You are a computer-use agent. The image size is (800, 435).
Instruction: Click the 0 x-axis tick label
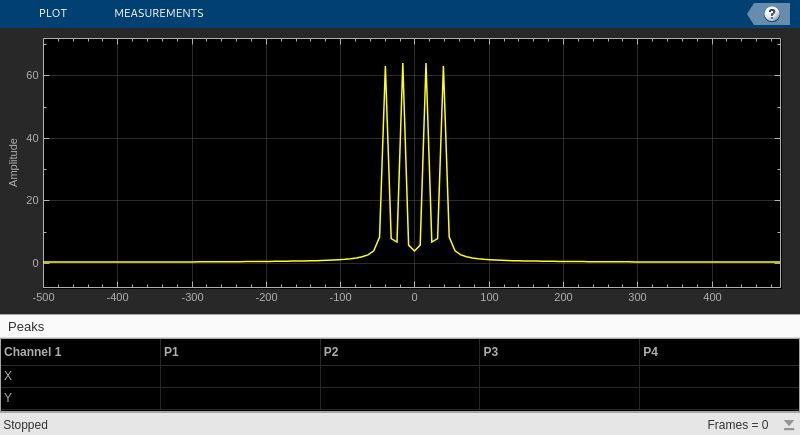click(414, 297)
